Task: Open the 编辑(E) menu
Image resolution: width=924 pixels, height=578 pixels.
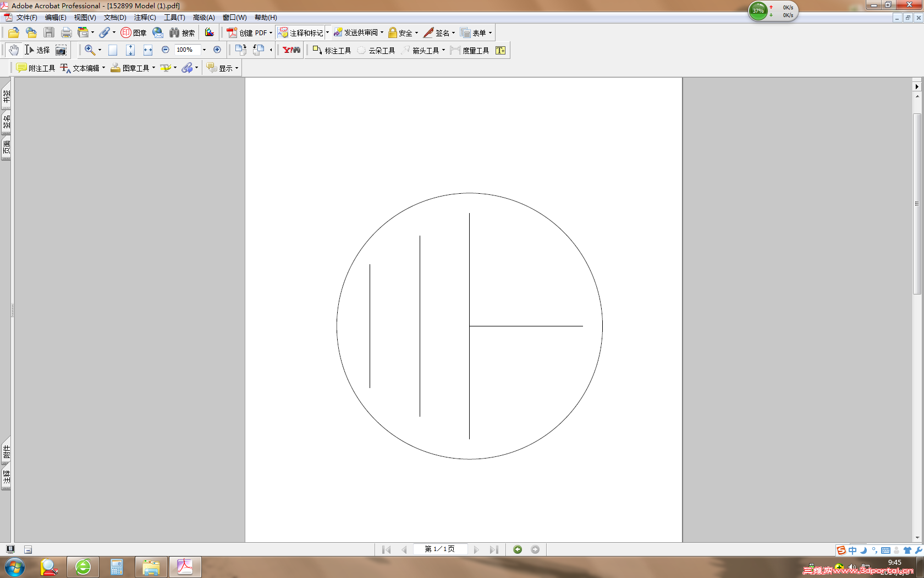Action: point(56,18)
